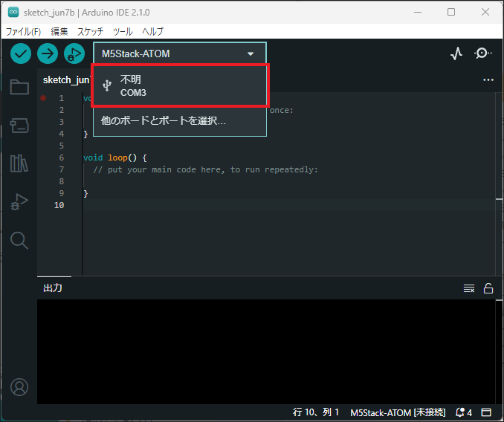Open the Library Manager sidebar

(x=19, y=163)
